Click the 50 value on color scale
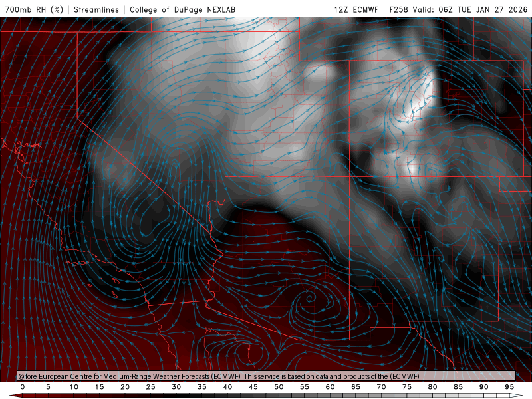 [279, 387]
